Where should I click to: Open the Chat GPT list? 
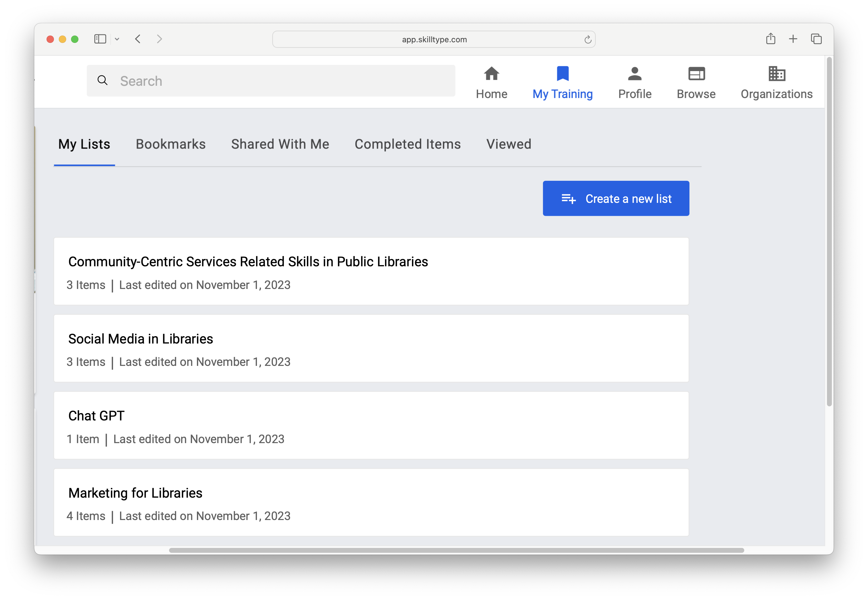tap(96, 416)
